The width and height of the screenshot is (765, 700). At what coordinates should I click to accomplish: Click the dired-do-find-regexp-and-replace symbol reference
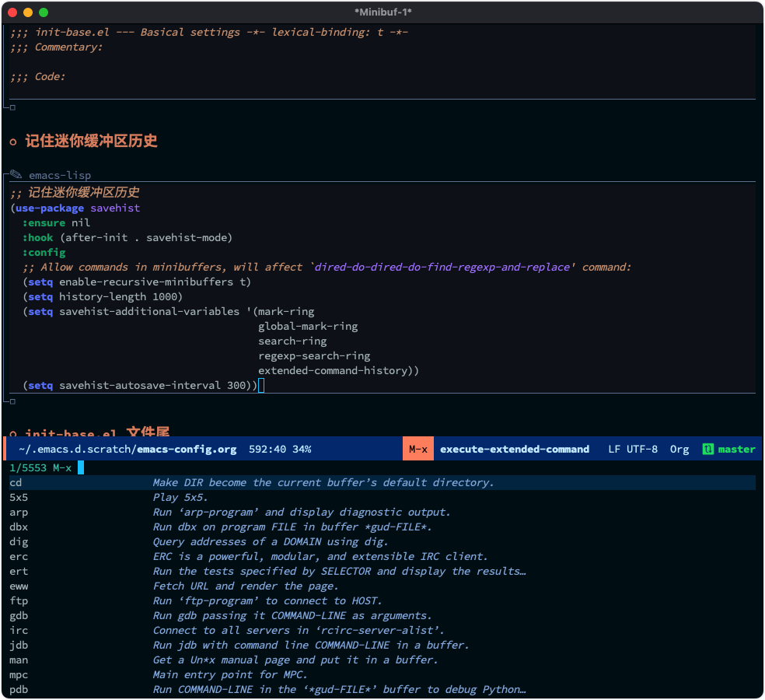442,268
